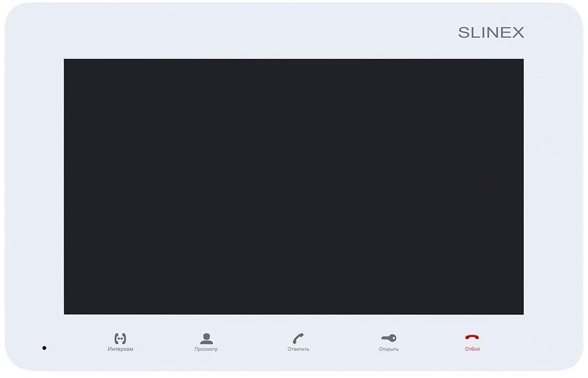Click the round head of the key icon

point(393,338)
